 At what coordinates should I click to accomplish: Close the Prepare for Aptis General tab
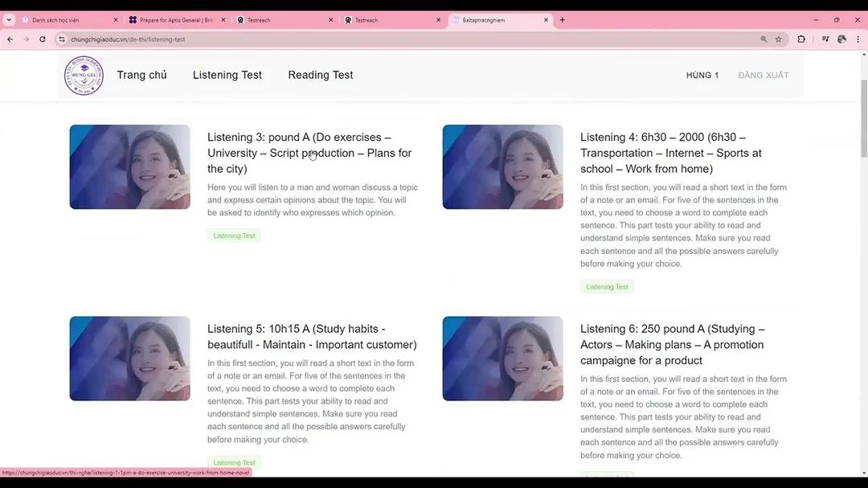click(x=223, y=20)
